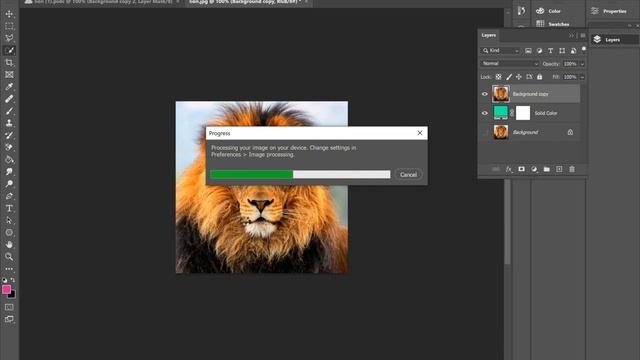Screen dimensions: 640x360
Task: Open the Layers panel options menu
Action: [583, 36]
